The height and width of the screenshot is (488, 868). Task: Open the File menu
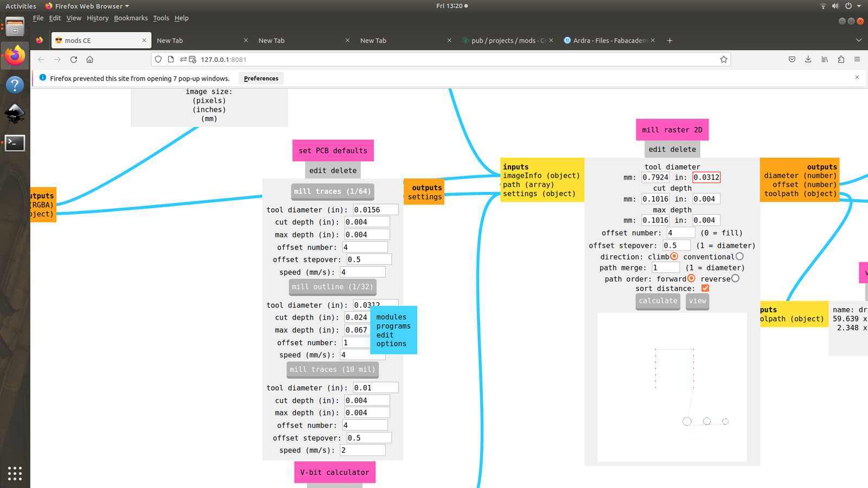(x=38, y=18)
